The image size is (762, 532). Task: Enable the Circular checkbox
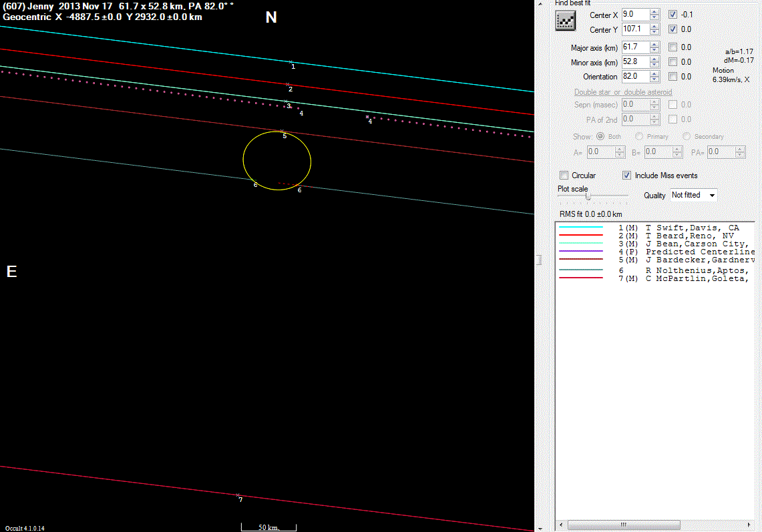[x=564, y=176]
